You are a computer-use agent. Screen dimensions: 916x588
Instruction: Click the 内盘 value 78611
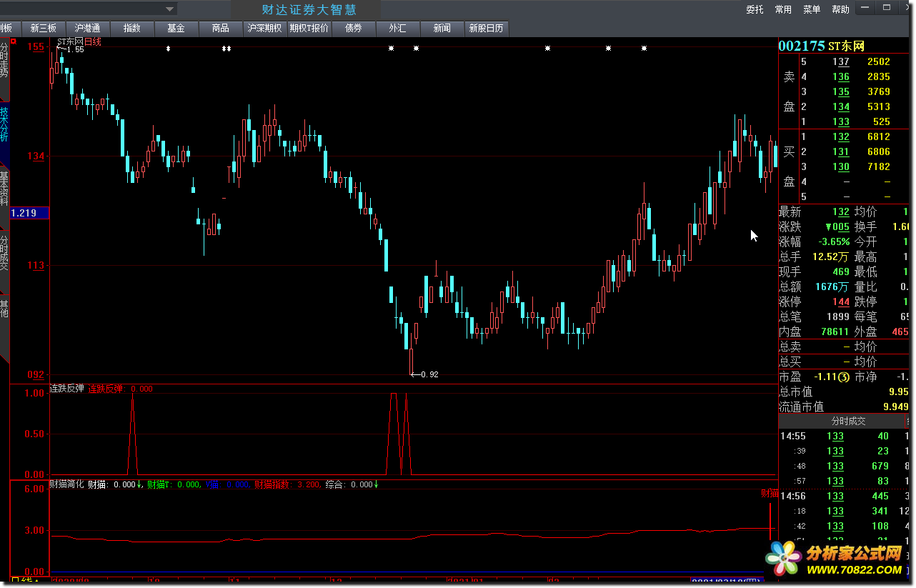point(835,332)
